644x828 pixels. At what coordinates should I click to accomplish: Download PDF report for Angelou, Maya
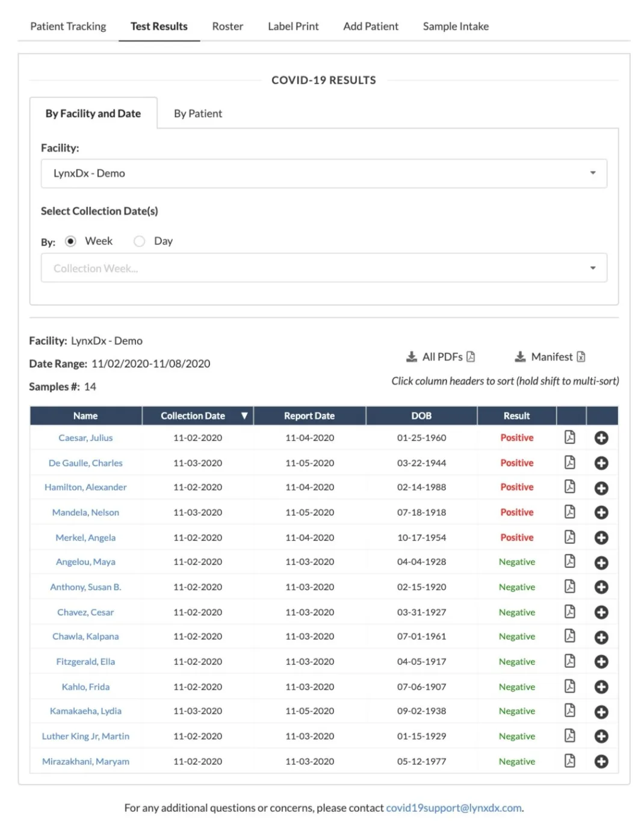[x=569, y=562]
